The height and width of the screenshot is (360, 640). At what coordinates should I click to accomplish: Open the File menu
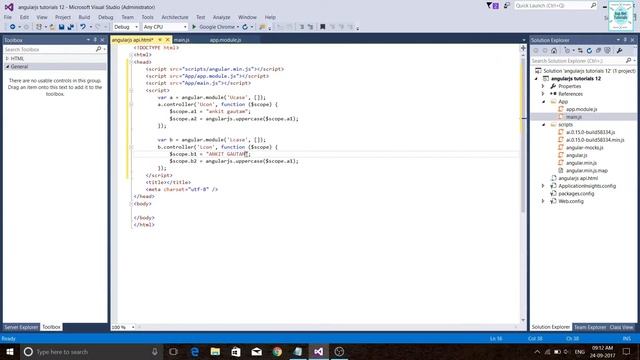click(8, 17)
